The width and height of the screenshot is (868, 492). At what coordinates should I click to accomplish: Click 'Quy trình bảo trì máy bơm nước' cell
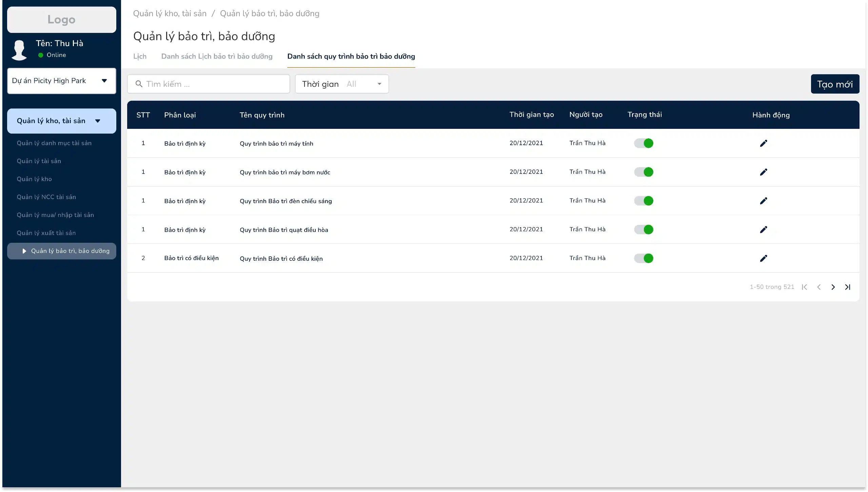pyautogui.click(x=285, y=173)
